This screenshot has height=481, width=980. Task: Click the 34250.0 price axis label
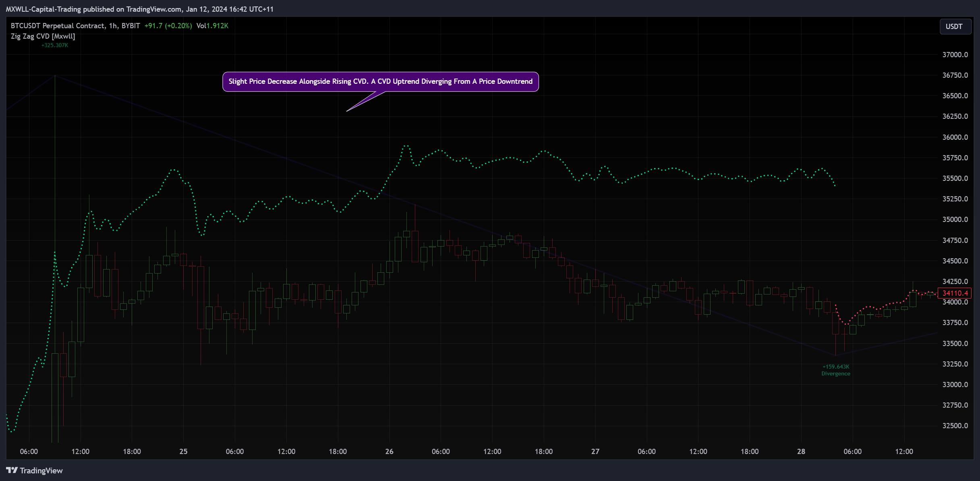955,282
